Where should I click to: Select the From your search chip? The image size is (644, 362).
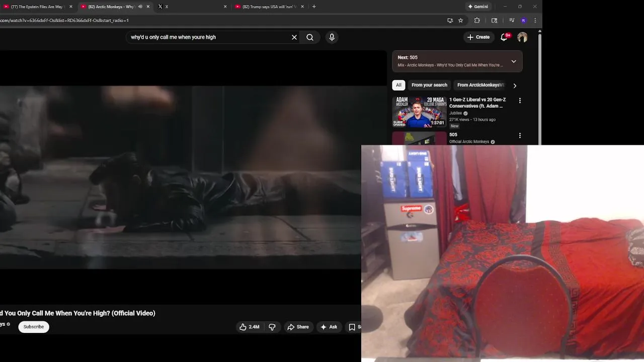tap(429, 85)
